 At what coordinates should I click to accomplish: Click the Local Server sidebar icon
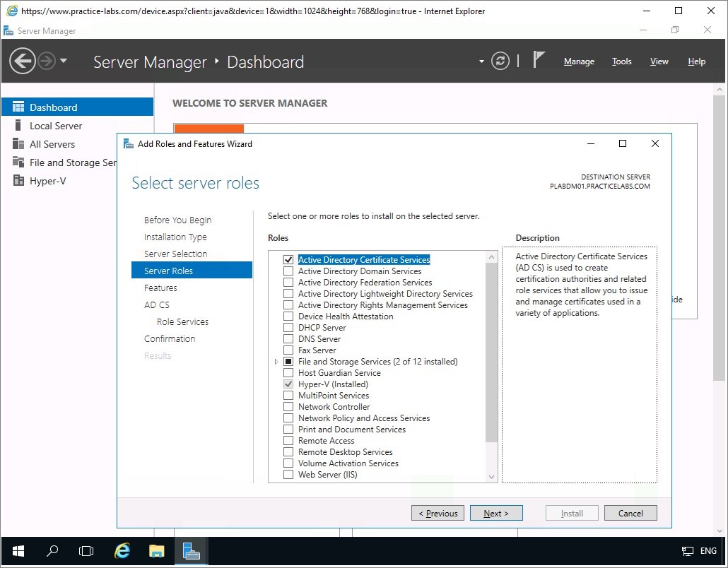click(18, 125)
